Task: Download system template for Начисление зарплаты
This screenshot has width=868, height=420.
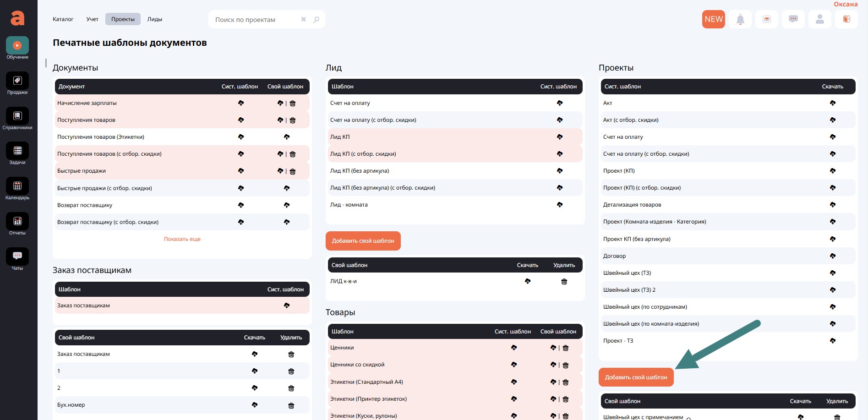Action: pos(241,103)
